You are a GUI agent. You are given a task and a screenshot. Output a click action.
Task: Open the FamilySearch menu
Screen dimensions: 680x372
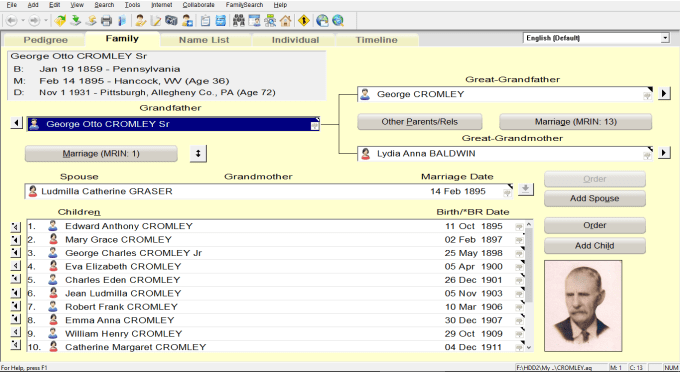[244, 5]
